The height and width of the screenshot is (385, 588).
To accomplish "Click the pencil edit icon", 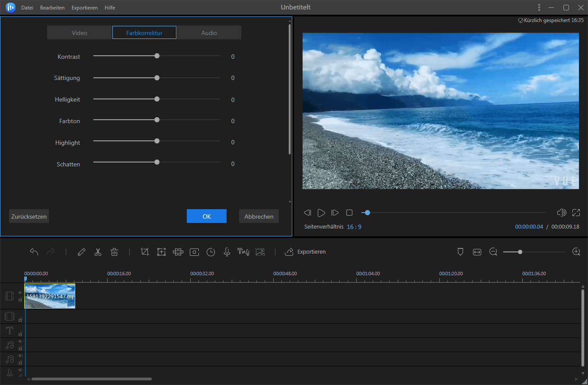I will coord(81,252).
